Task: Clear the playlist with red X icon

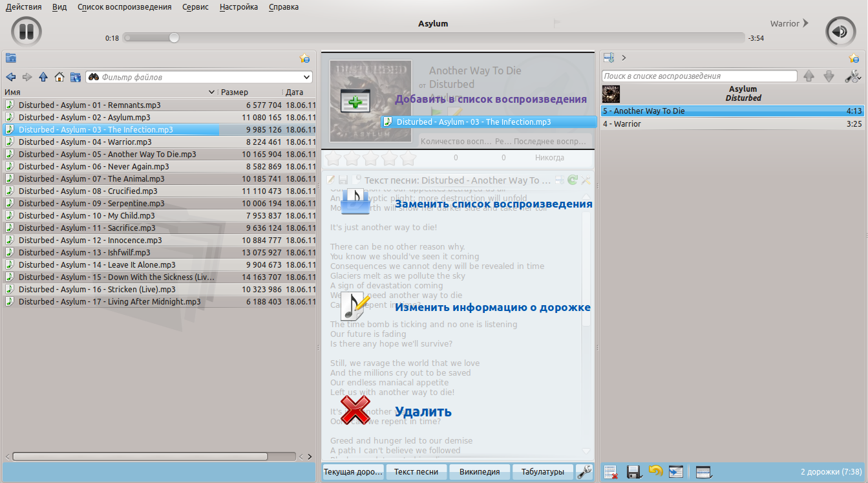Action: (x=611, y=472)
